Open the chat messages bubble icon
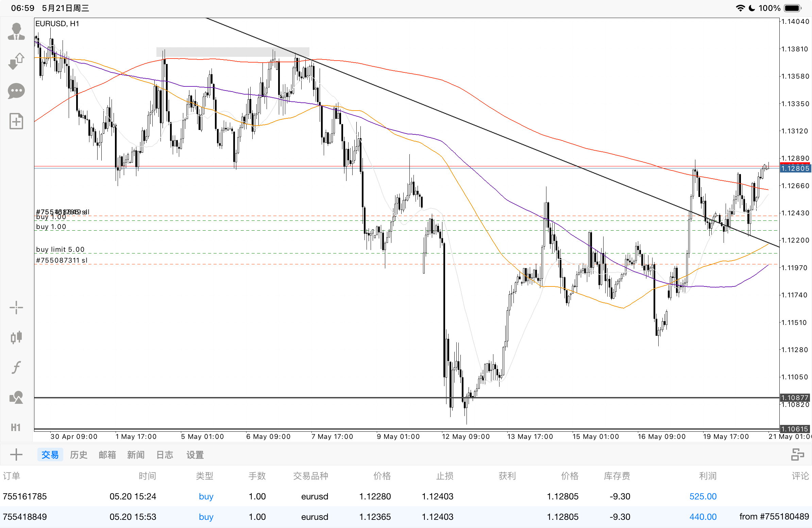Viewport: 812px width, 528px height. (x=16, y=91)
